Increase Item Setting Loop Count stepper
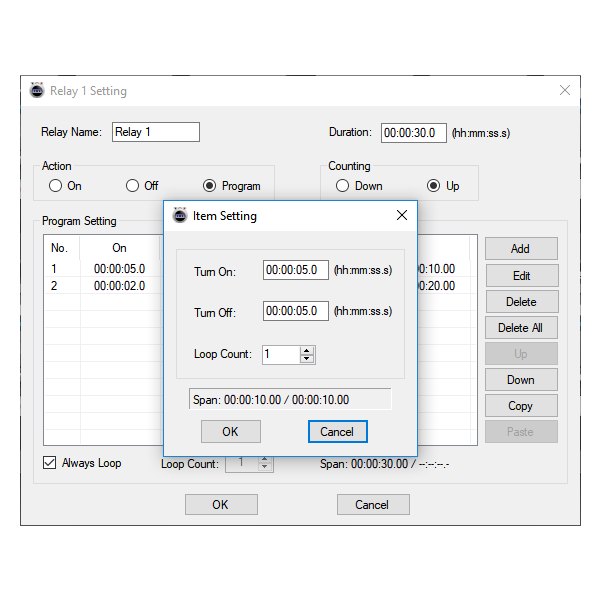The height and width of the screenshot is (600, 600). 307,351
